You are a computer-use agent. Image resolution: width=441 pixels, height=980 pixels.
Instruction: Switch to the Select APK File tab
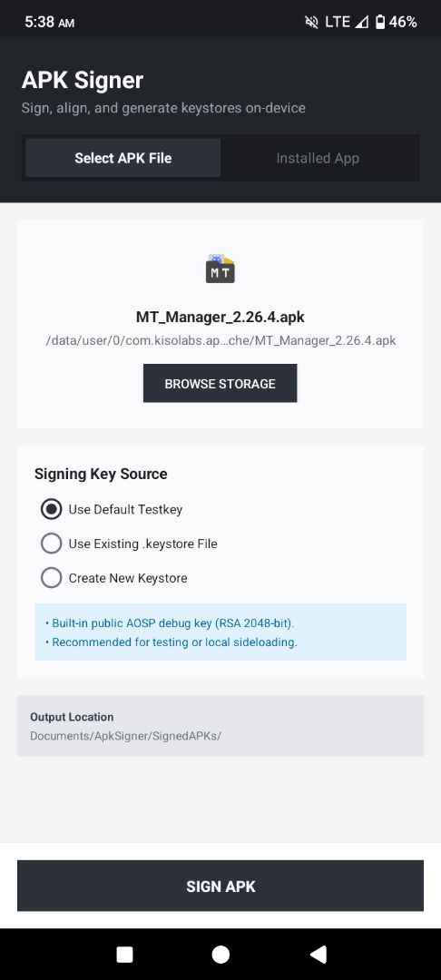click(x=123, y=158)
